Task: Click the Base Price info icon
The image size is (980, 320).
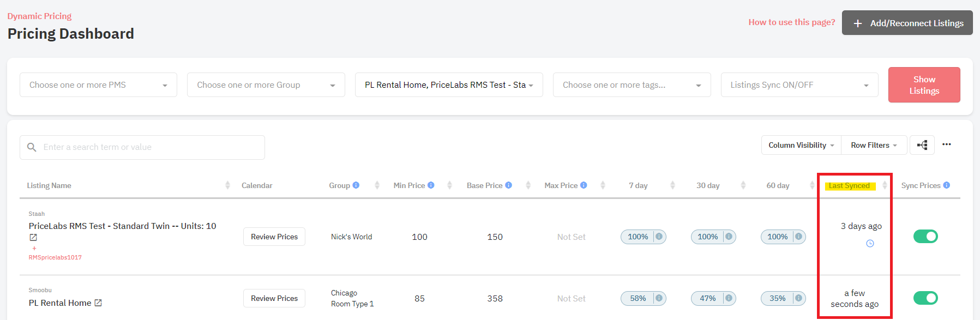Action: pos(508,185)
